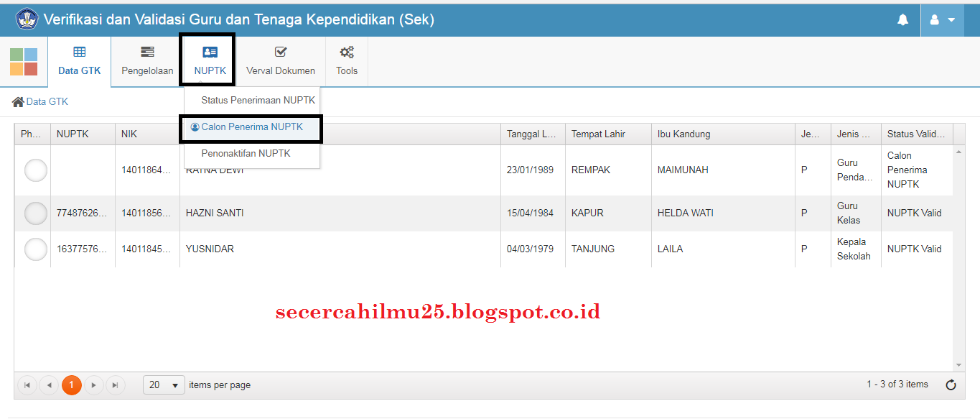Open the Tools tab

tap(347, 62)
